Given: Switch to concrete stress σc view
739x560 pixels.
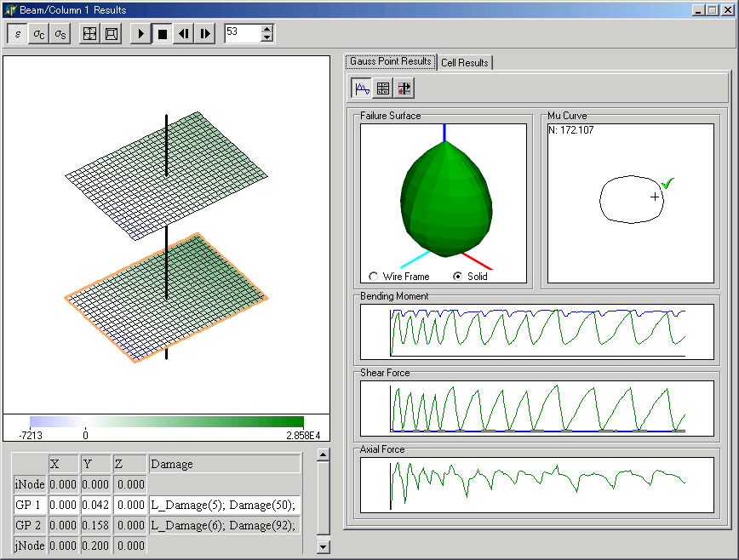Looking at the screenshot, I should coord(39,34).
